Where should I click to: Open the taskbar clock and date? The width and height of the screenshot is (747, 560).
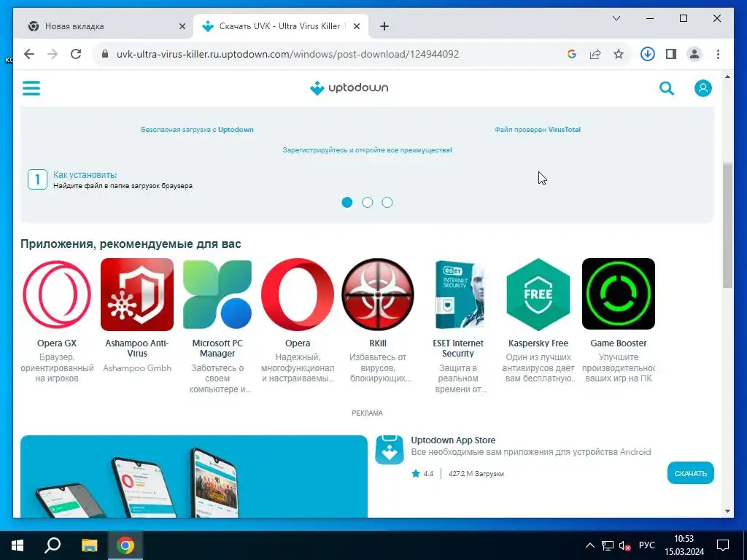684,545
